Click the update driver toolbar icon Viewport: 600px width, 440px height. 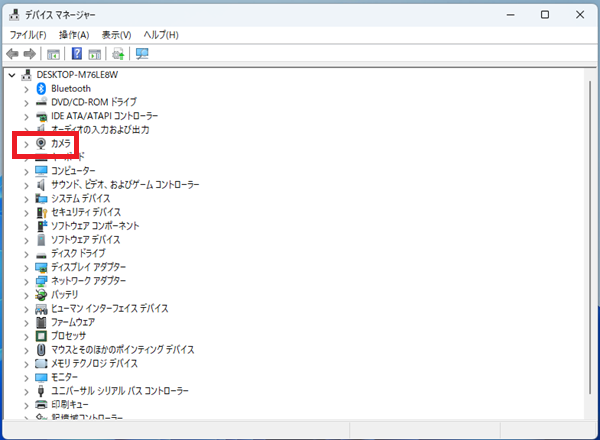118,53
